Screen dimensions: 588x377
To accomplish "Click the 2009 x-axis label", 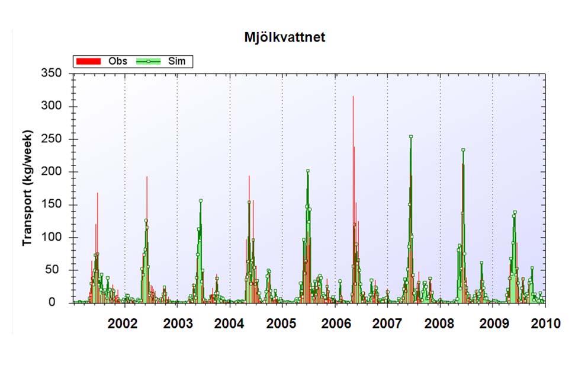I will 494,323.
